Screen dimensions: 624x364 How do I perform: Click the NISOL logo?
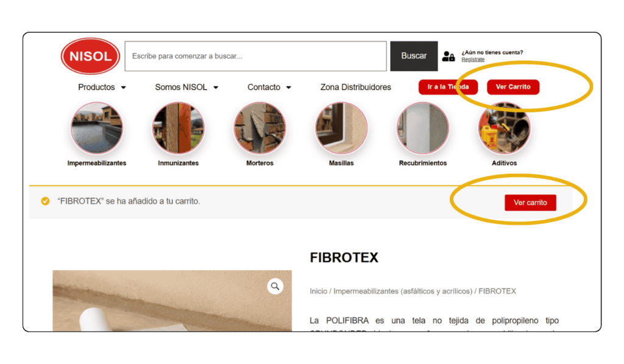click(x=90, y=56)
